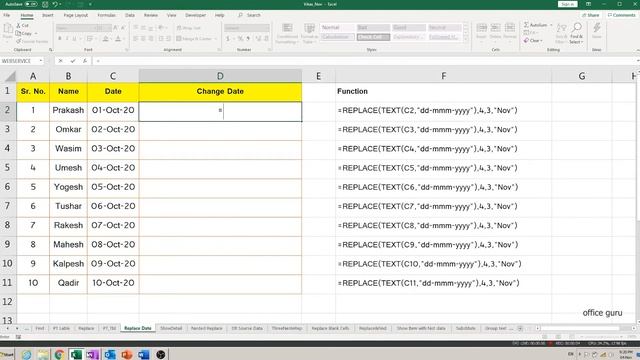Screen dimensions: 640x360
Task: Switch to the Developer ribbon tab
Action: point(196,15)
